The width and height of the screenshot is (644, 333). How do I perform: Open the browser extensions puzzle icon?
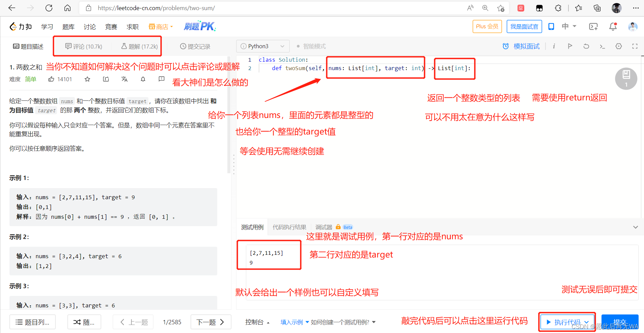point(558,8)
